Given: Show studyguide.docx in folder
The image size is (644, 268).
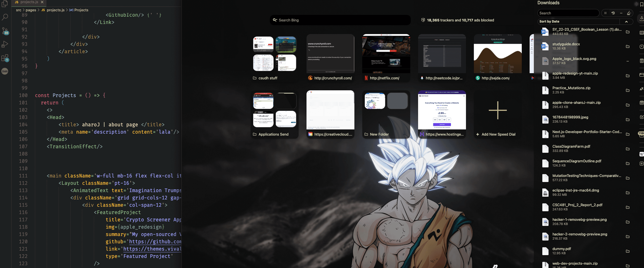Looking at the screenshot, I should click(628, 46).
